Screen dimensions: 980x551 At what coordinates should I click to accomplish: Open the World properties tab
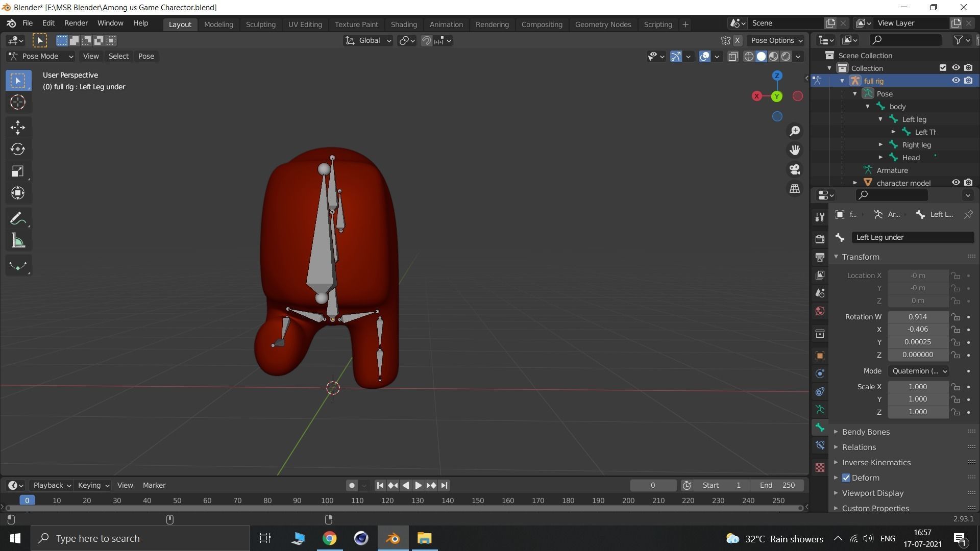pyautogui.click(x=820, y=311)
